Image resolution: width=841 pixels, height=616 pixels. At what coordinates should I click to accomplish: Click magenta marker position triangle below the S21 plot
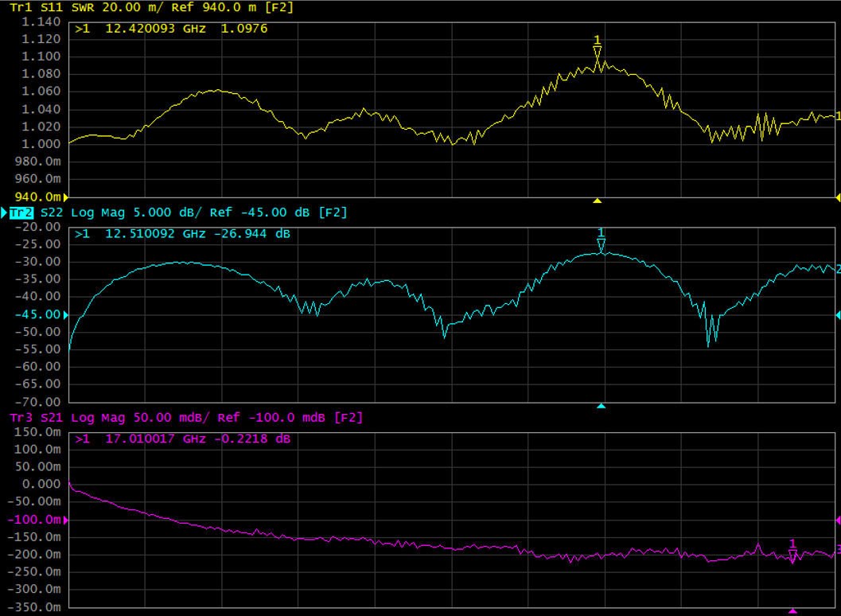(792, 611)
